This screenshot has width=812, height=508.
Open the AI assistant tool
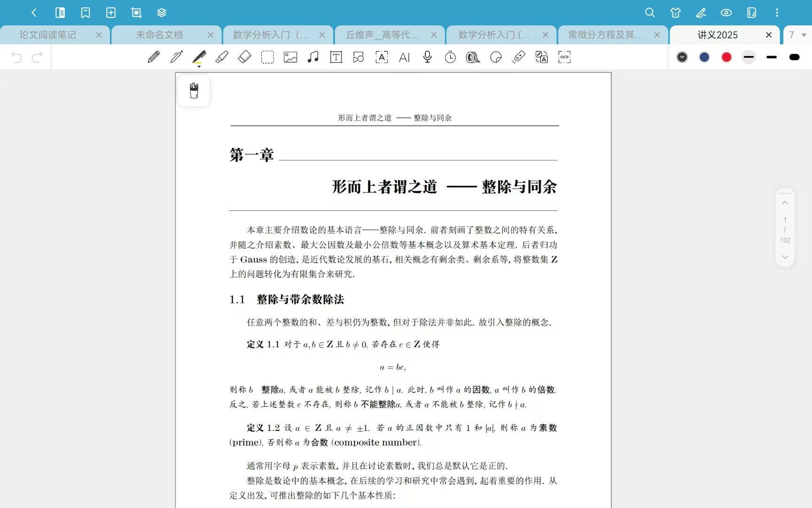pyautogui.click(x=405, y=57)
